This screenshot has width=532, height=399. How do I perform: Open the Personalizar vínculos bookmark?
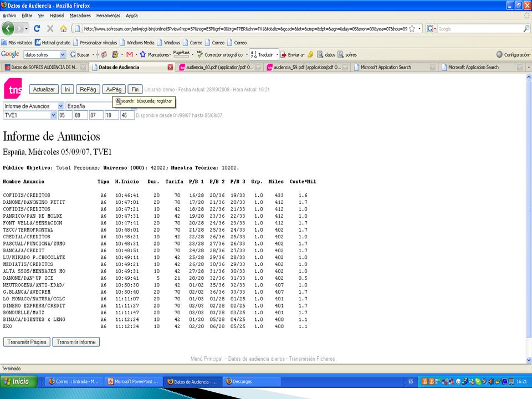click(x=95, y=43)
